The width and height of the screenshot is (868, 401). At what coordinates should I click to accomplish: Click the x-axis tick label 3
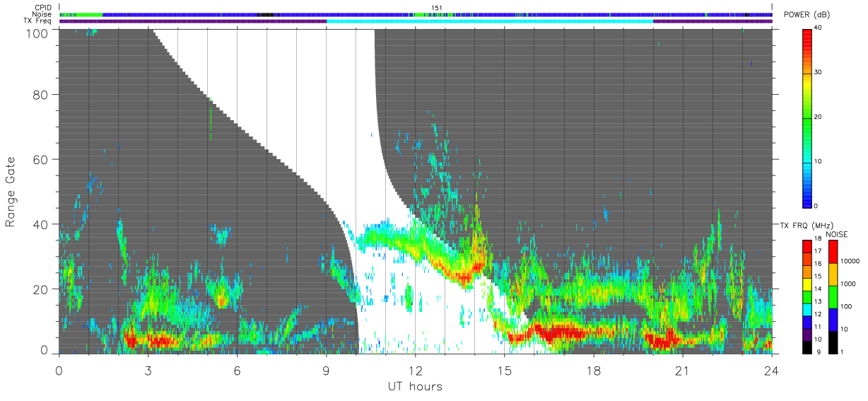click(x=148, y=371)
